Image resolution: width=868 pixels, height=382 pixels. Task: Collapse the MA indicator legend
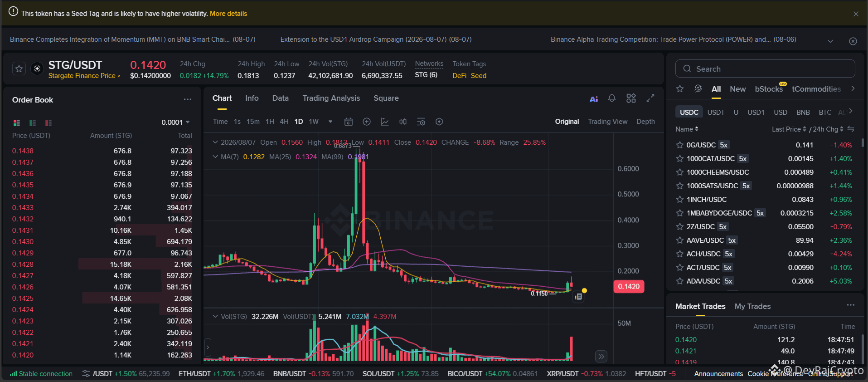pos(215,157)
